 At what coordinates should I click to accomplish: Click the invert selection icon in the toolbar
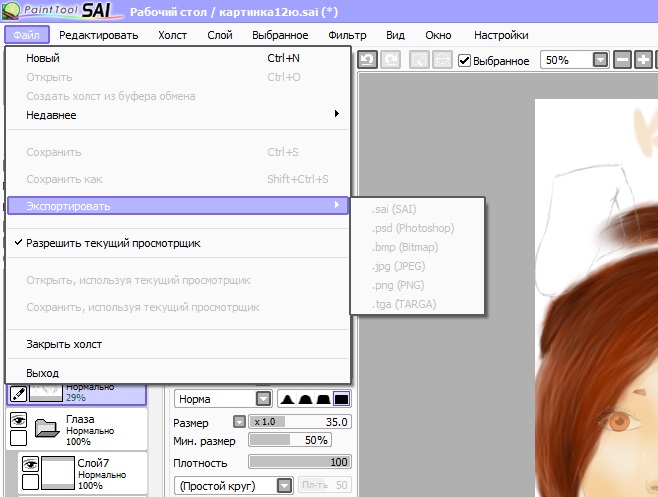442,60
